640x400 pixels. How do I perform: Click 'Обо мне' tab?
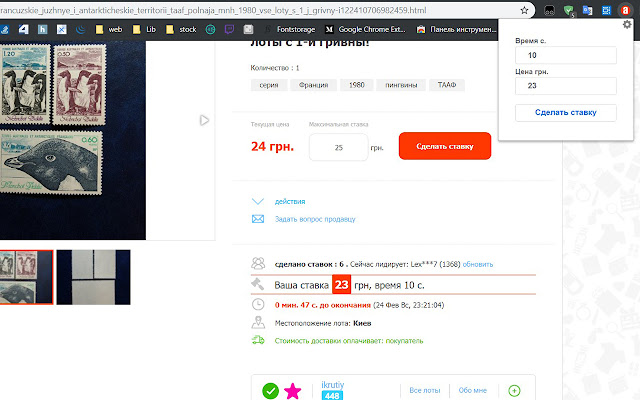tap(473, 391)
